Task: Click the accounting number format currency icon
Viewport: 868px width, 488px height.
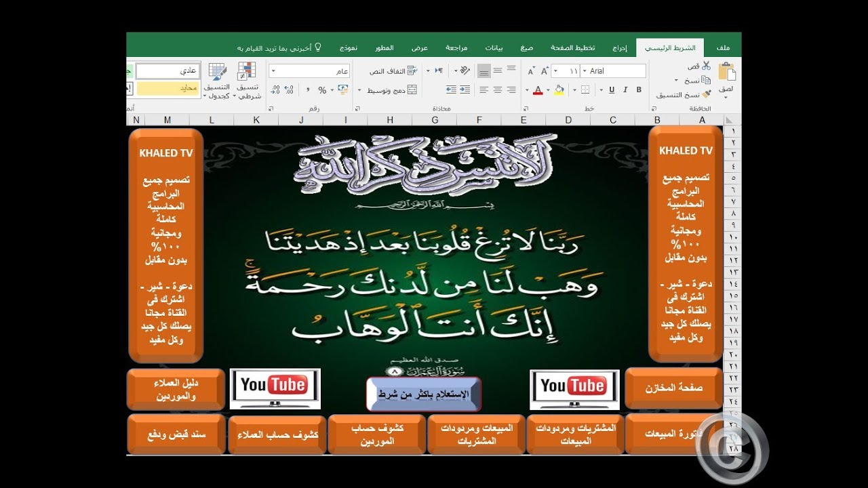Action: click(342, 89)
